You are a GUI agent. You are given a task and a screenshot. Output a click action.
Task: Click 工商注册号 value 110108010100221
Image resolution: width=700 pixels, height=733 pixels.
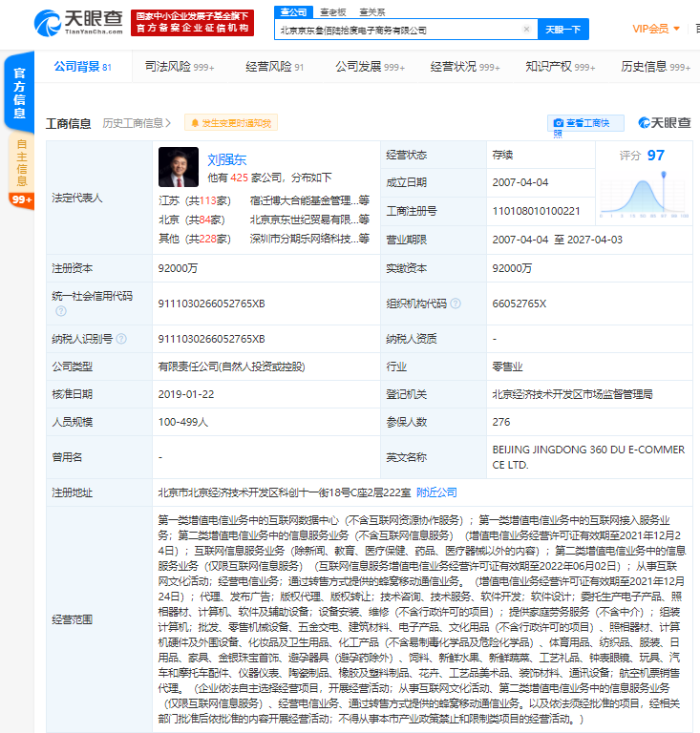536,211
